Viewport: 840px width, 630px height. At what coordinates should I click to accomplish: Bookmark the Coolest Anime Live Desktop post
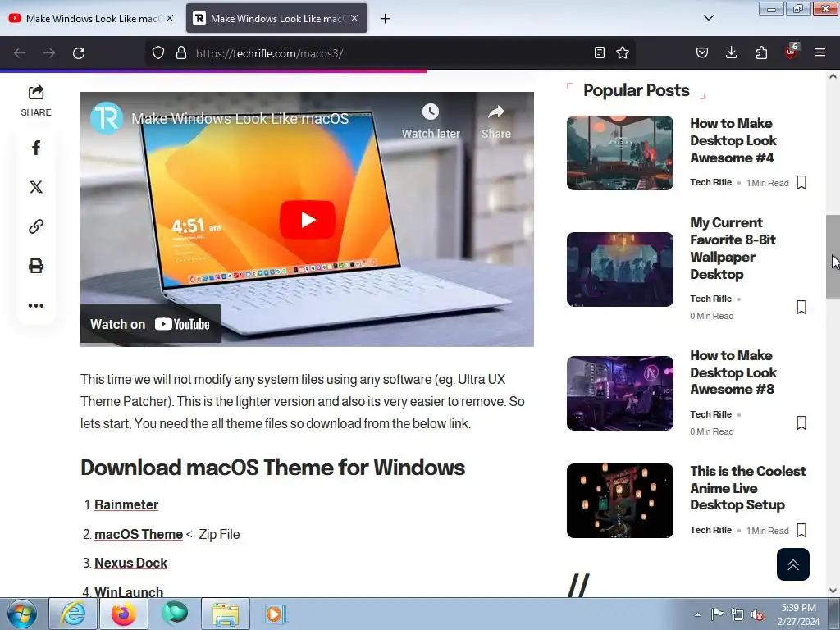[801, 531]
